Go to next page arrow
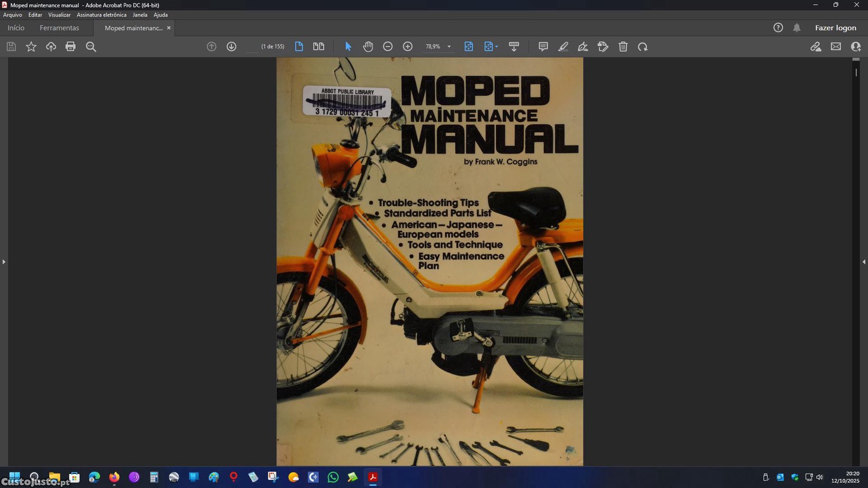 (x=231, y=47)
